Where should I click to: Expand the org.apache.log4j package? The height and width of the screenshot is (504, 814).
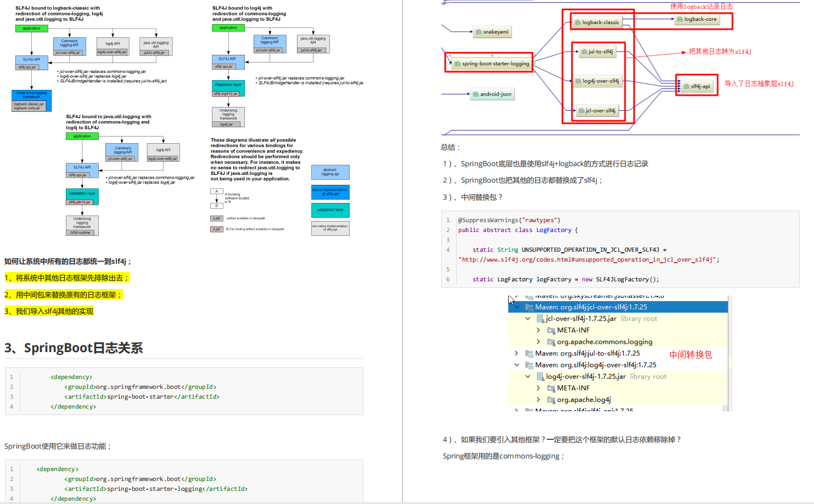coord(538,400)
